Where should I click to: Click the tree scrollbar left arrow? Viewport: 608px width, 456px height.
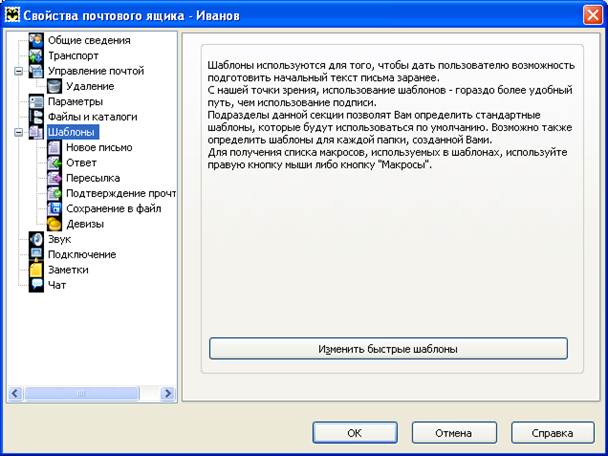tap(15, 394)
